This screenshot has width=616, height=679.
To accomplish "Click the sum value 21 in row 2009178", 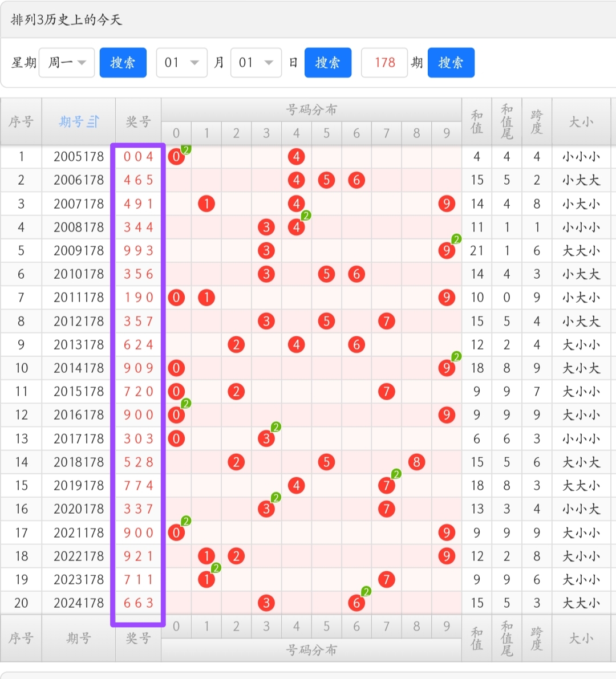I will (x=476, y=251).
